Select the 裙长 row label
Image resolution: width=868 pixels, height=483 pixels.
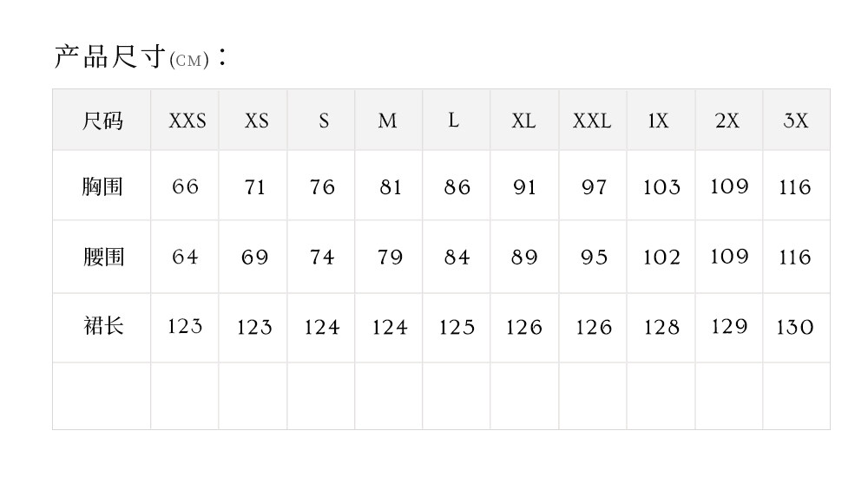(x=102, y=326)
